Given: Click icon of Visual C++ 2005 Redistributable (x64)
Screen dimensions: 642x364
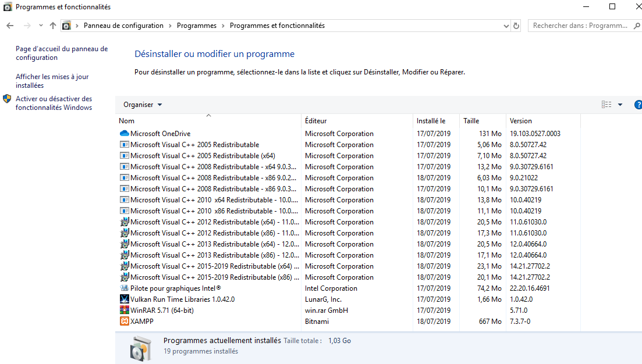Looking at the screenshot, I should coord(125,155).
